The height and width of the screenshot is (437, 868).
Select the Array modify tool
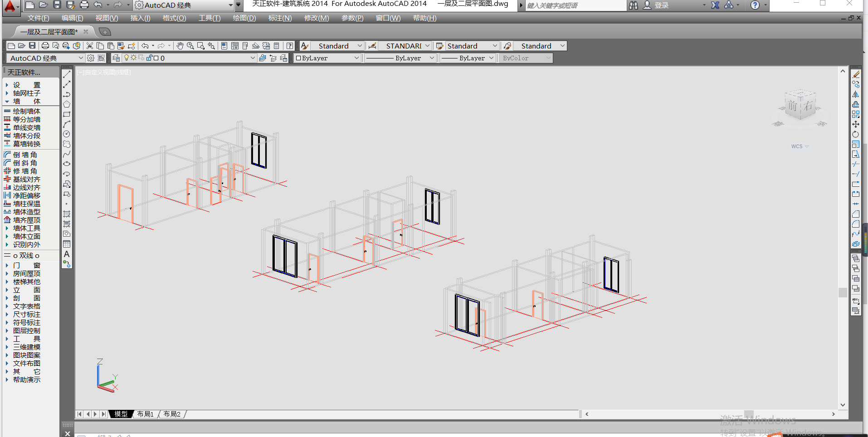click(x=856, y=114)
